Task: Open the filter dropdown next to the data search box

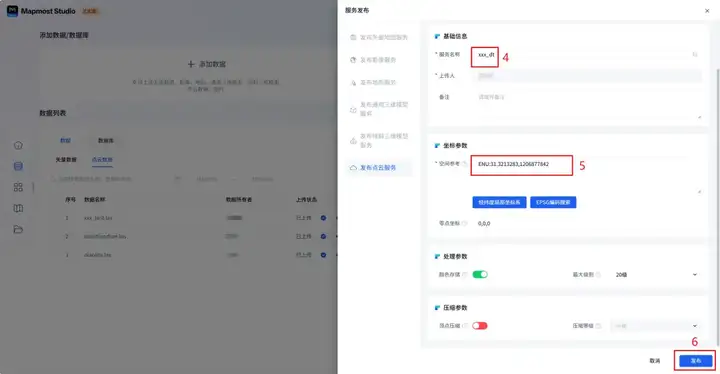Action: coord(177,179)
